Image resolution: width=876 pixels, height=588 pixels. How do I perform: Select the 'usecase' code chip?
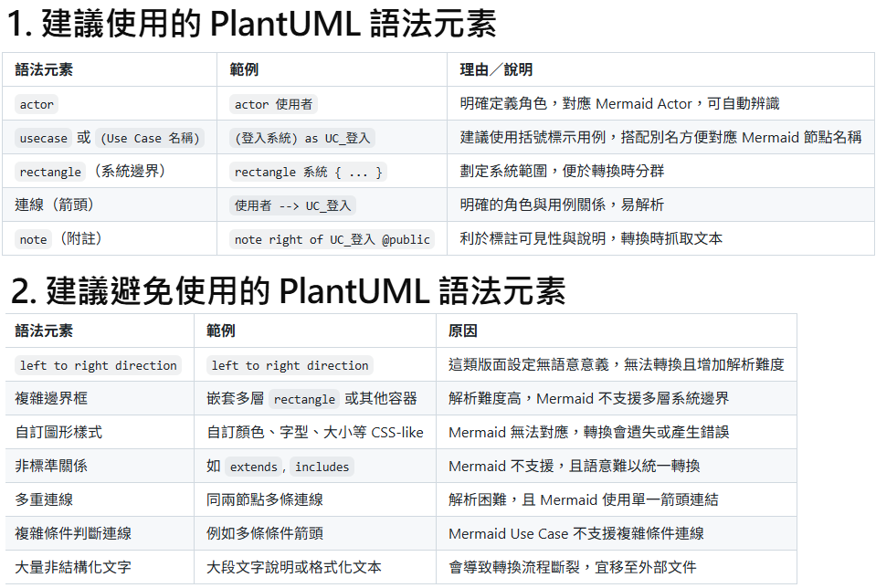coord(44,138)
